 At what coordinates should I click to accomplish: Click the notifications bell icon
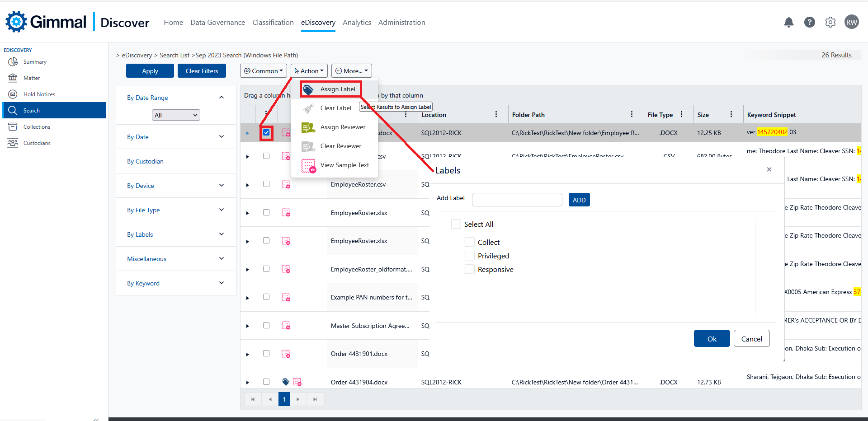point(788,22)
